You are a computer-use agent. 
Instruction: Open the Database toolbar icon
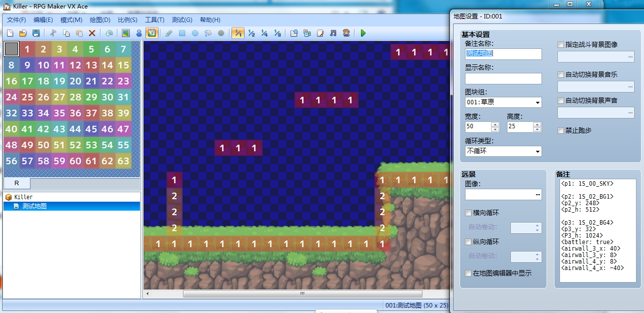pos(294,33)
